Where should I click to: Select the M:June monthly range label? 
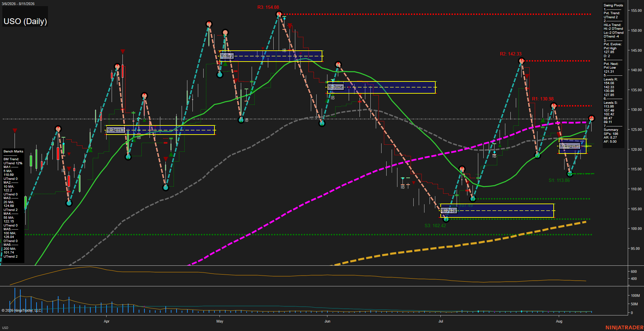coord(336,87)
